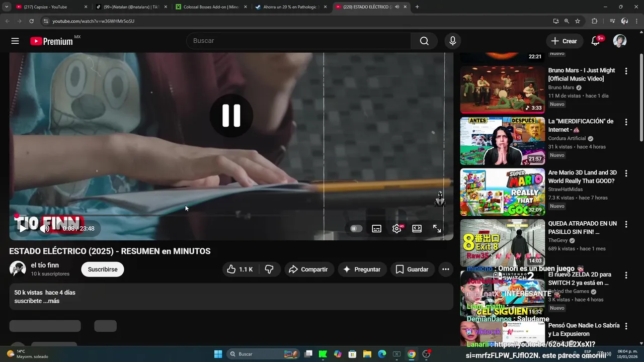
Task: Open more actions ellipsis beside Guardar
Action: pyautogui.click(x=446, y=269)
